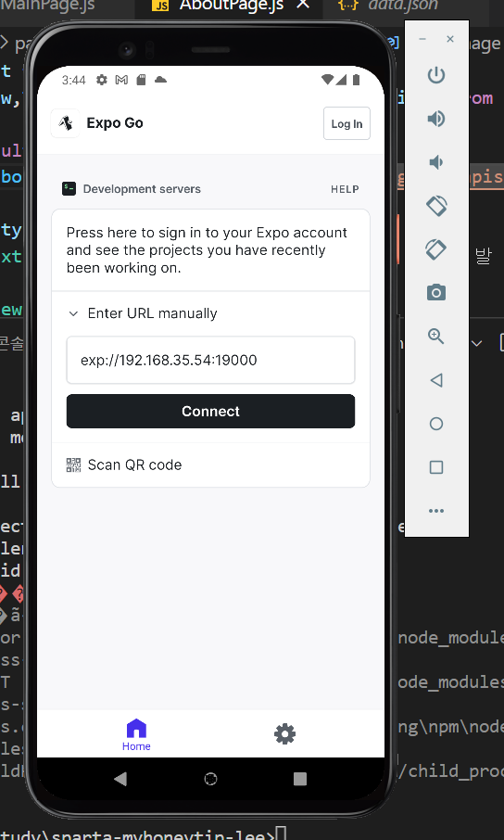Tap the Expo Go logo icon
This screenshot has height=840, width=504.
click(66, 123)
